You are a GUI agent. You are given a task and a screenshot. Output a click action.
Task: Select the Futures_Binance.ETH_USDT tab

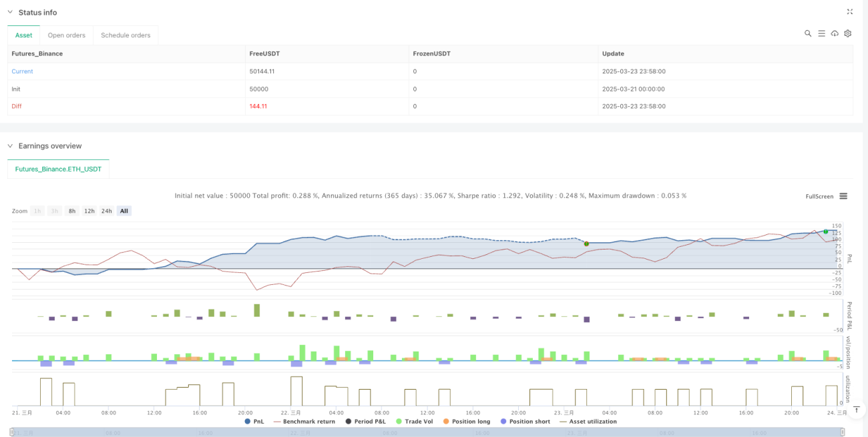pos(58,169)
